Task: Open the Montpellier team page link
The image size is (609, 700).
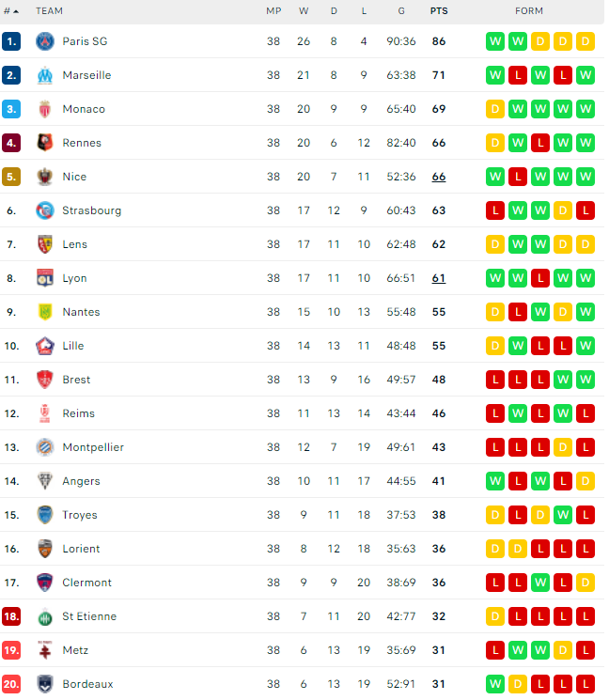Action: click(x=93, y=447)
